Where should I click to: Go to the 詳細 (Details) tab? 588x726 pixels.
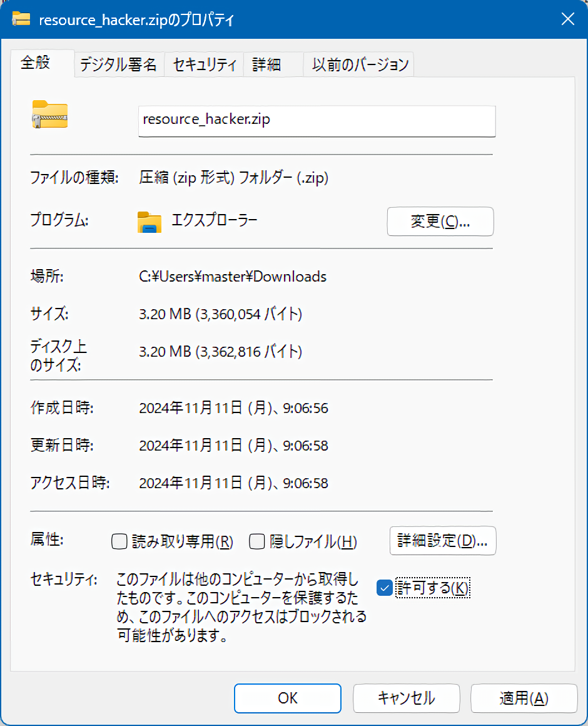[266, 64]
